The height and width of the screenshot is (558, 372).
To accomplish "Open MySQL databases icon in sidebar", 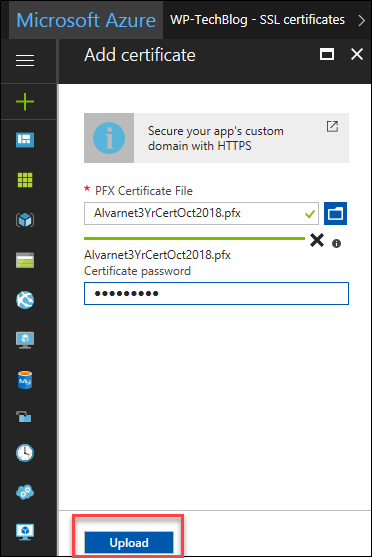I will 25,380.
